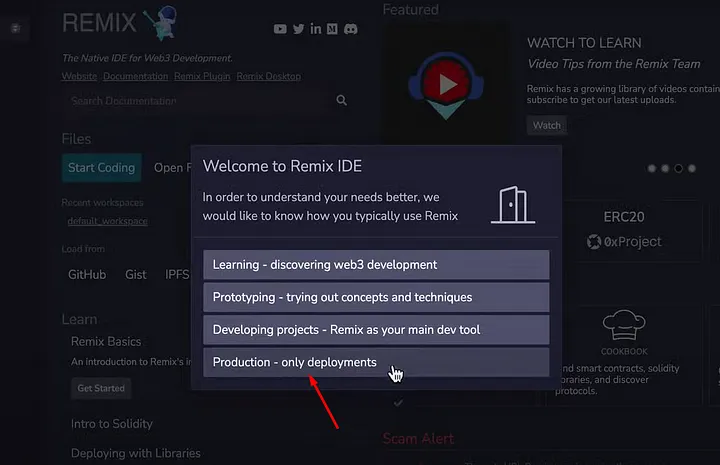The width and height of the screenshot is (720, 465).
Task: Click the WATCH TO LEARN heading
Action: pyautogui.click(x=584, y=43)
